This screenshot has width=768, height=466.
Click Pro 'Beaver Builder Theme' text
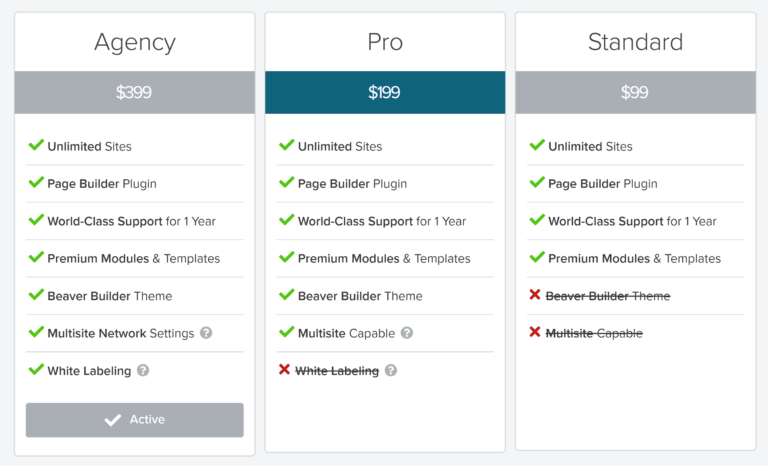pos(360,296)
